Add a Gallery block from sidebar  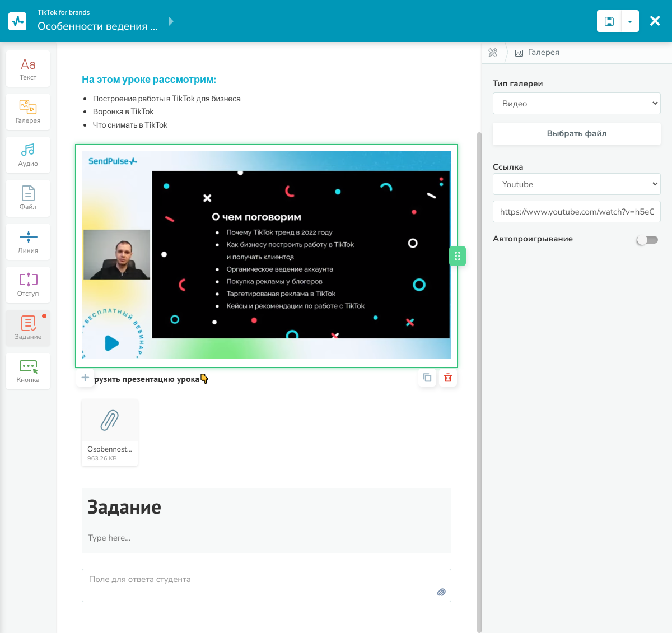pyautogui.click(x=28, y=111)
